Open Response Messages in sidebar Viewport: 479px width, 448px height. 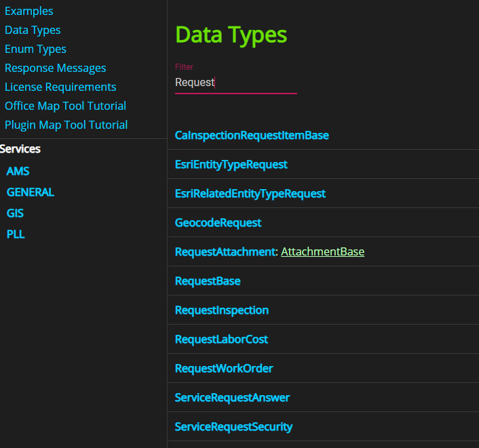coord(55,68)
